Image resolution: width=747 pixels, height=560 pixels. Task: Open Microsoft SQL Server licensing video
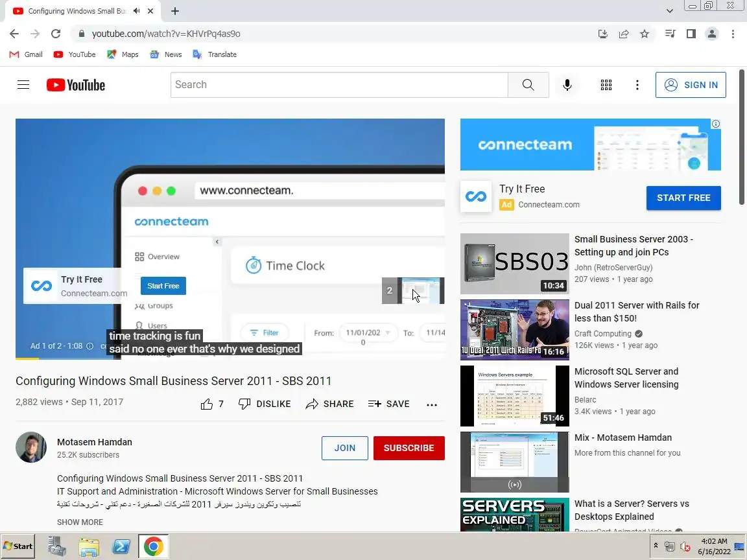[x=626, y=378]
